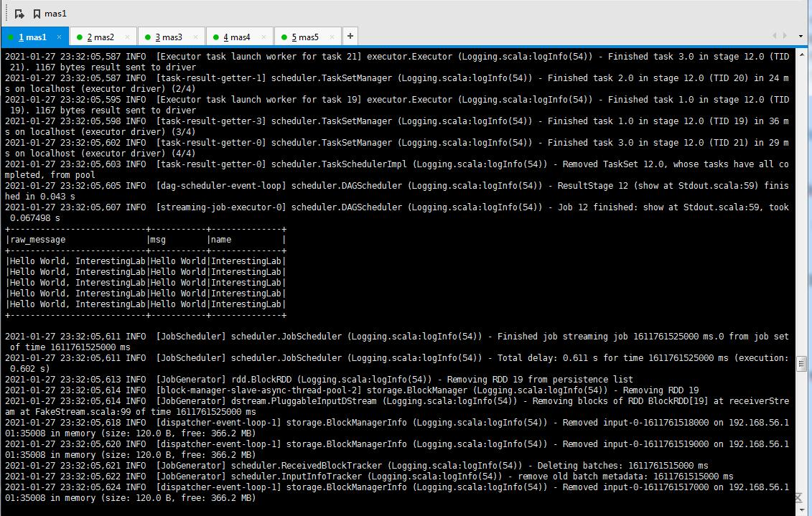Screen dimensions: 812x516
Task: Select the 4 mas4 session tab
Action: click(x=240, y=37)
